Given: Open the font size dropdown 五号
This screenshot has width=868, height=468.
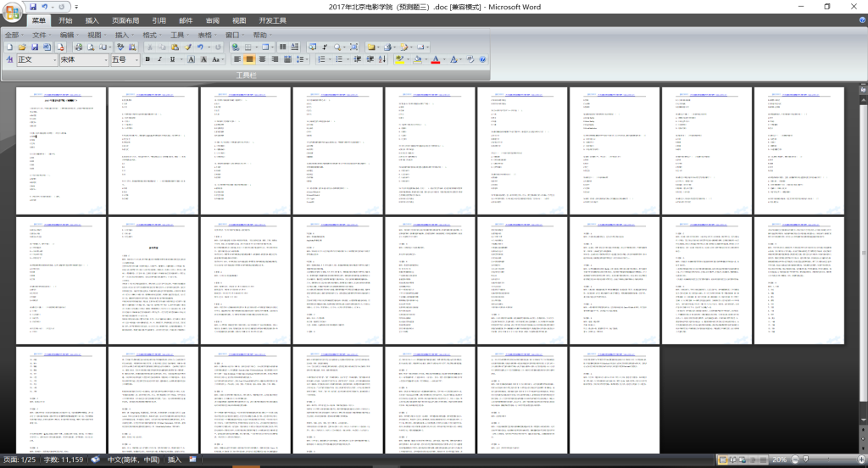Looking at the screenshot, I should 125,60.
